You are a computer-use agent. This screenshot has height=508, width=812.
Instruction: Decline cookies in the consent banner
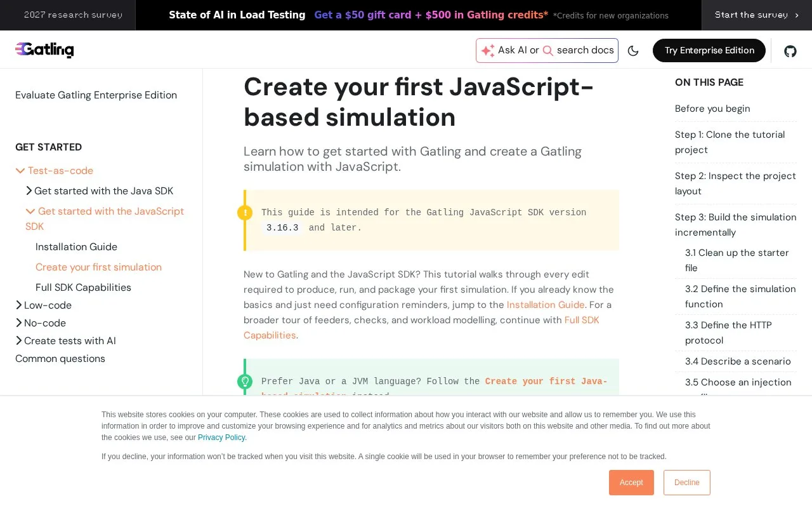click(687, 483)
